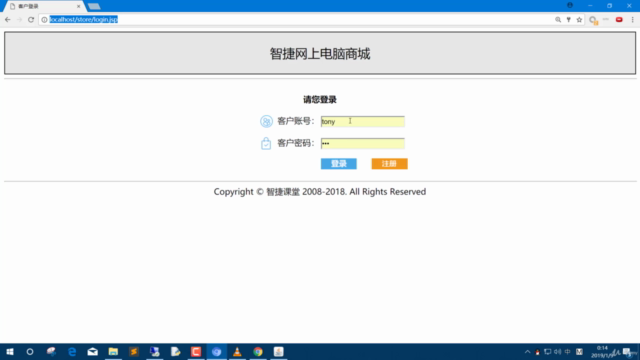
Task: Click the 请您登录 heading text
Action: [x=320, y=100]
